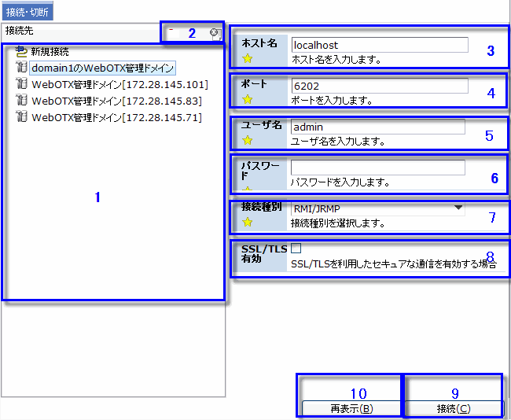Click the server icon for the 172.28.145.71 domain
Screen dimensions: 511x420
[x=21, y=117]
